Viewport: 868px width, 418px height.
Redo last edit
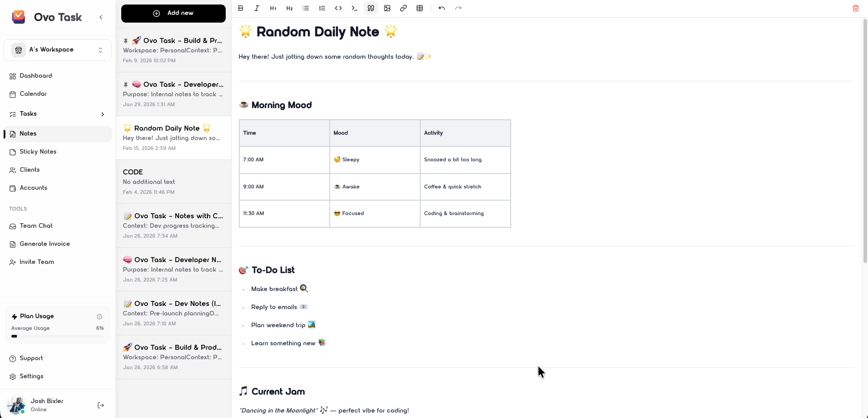tap(458, 8)
